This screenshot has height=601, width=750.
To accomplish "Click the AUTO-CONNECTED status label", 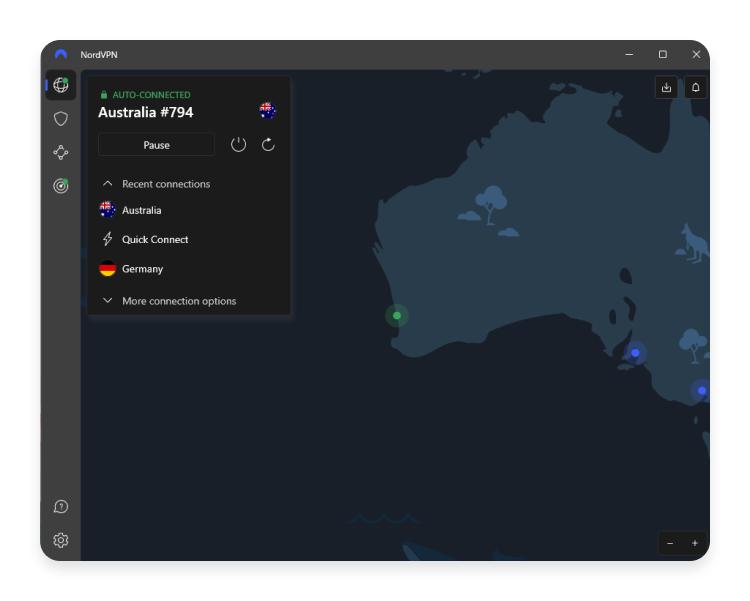I will coord(151,95).
